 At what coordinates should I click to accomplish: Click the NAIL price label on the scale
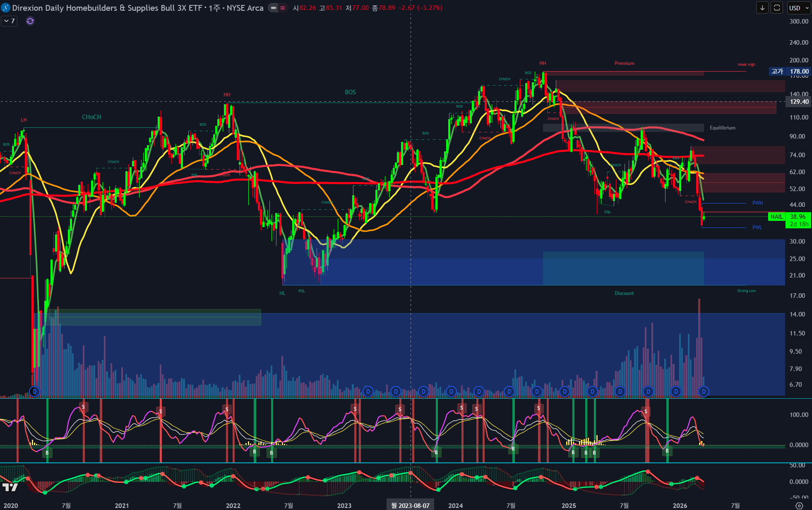click(x=776, y=217)
